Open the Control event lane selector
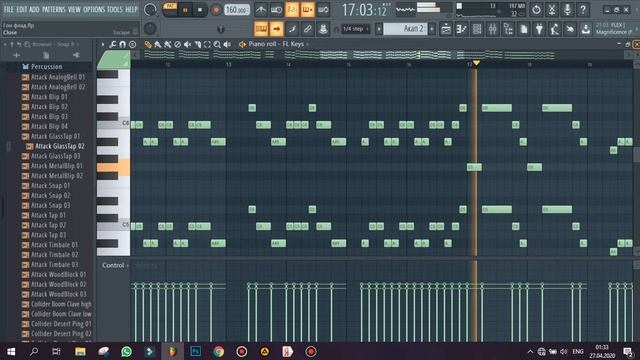The image size is (640, 360). [115, 265]
